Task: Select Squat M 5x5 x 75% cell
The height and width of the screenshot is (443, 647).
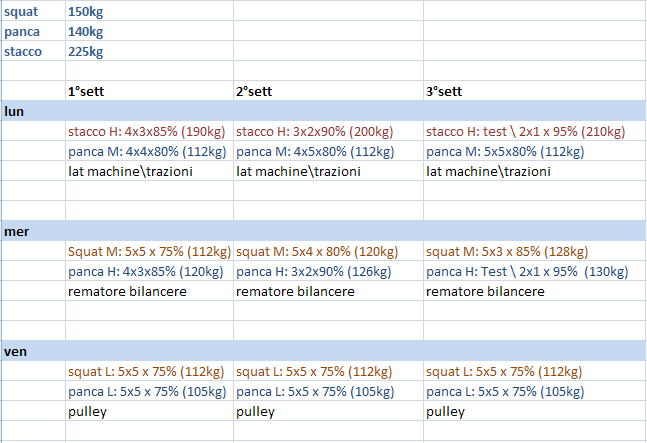Action: [149, 251]
